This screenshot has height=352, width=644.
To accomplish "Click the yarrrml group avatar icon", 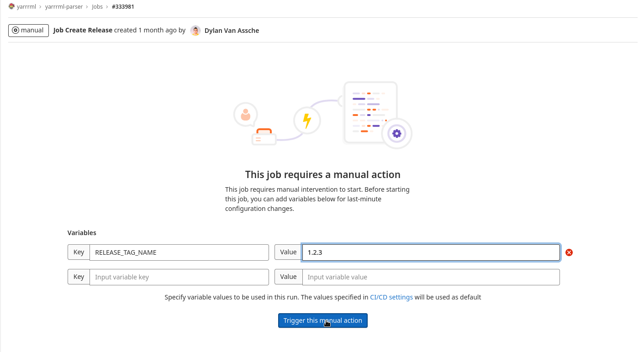I will (11, 6).
